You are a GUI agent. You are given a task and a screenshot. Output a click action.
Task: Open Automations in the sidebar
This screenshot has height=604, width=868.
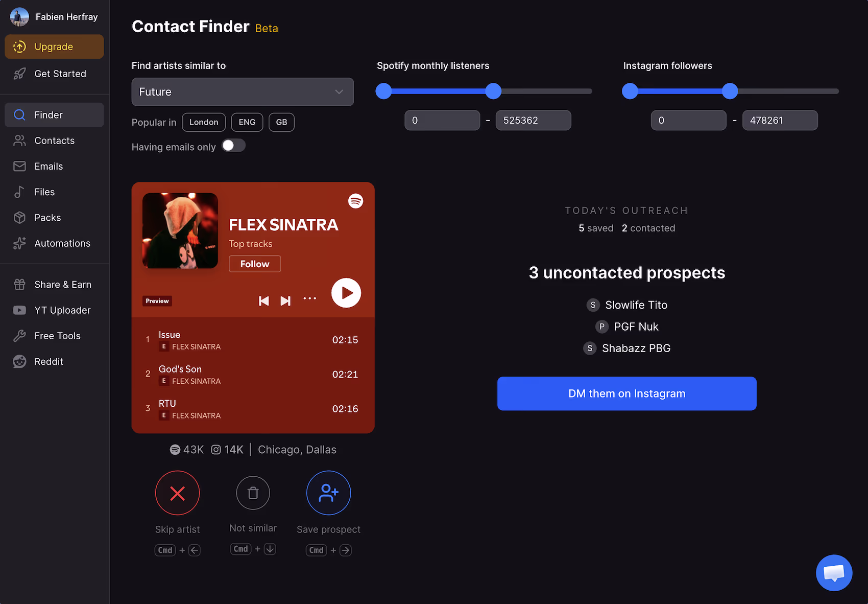tap(54, 243)
